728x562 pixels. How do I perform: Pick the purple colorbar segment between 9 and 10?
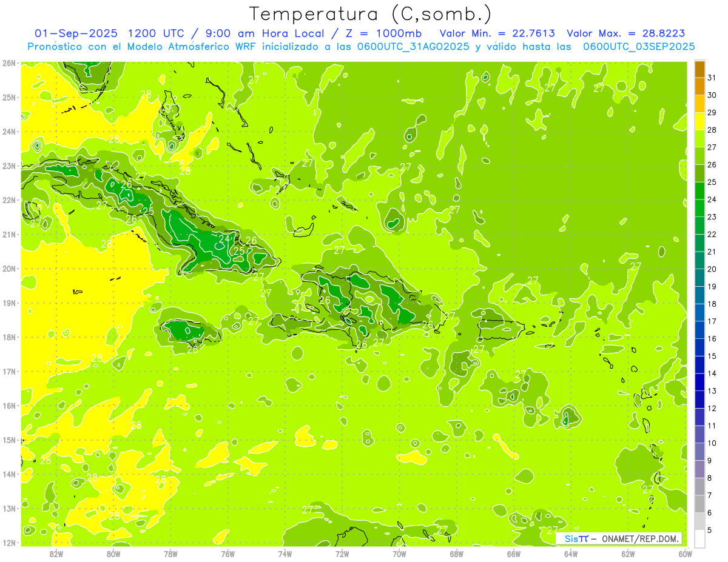coord(699,452)
